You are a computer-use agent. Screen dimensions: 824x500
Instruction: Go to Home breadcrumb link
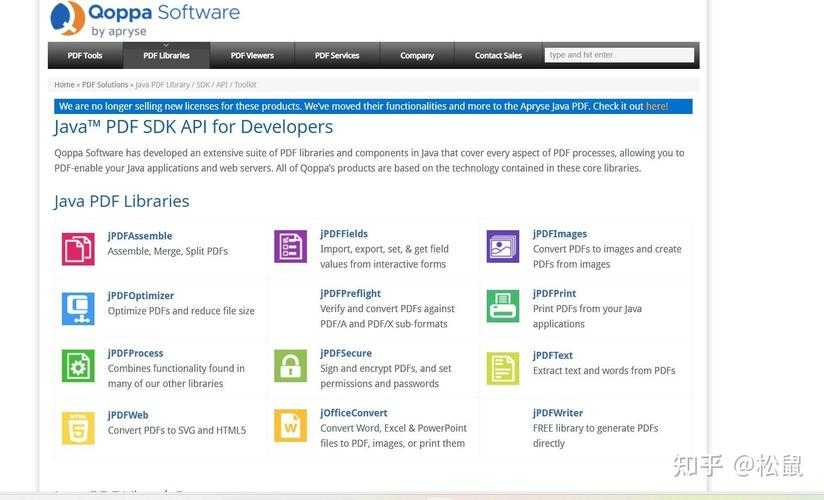coord(64,85)
